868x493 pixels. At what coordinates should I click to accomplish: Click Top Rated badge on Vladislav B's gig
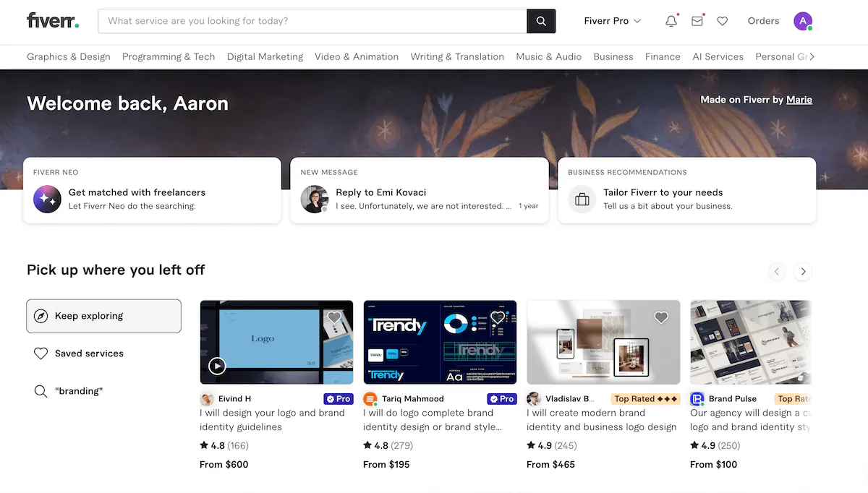tap(645, 399)
